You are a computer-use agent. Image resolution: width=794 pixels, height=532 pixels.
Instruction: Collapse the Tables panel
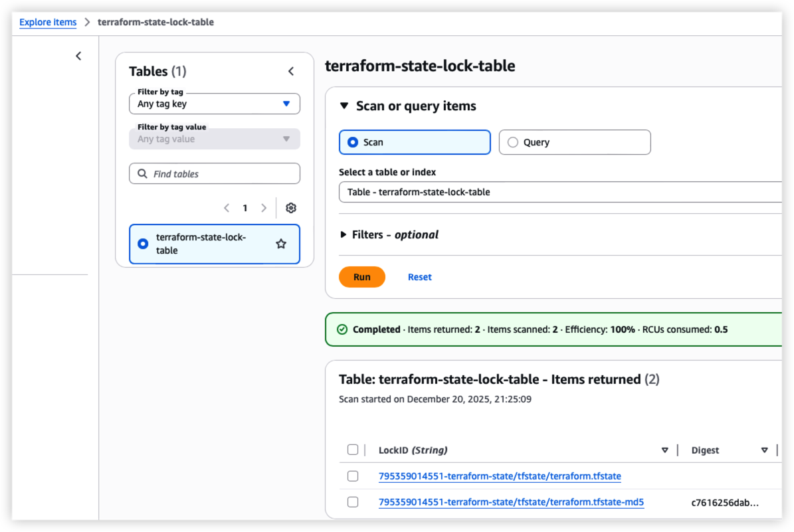(x=290, y=71)
